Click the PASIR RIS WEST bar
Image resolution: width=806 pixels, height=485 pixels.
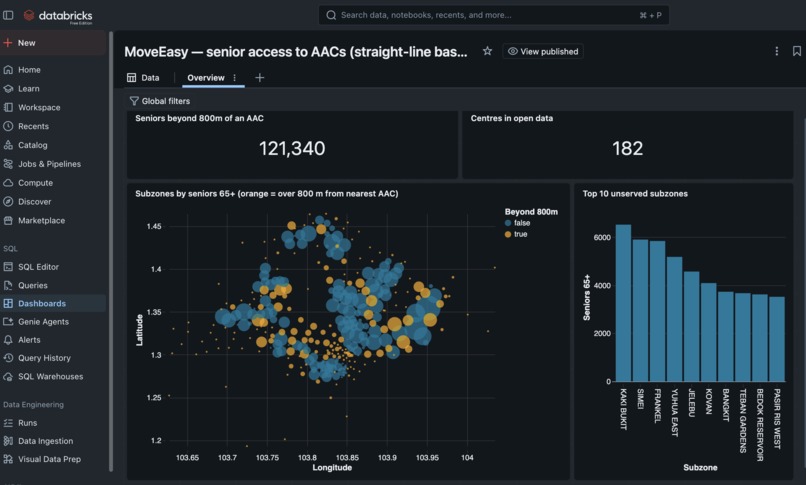[x=777, y=339]
